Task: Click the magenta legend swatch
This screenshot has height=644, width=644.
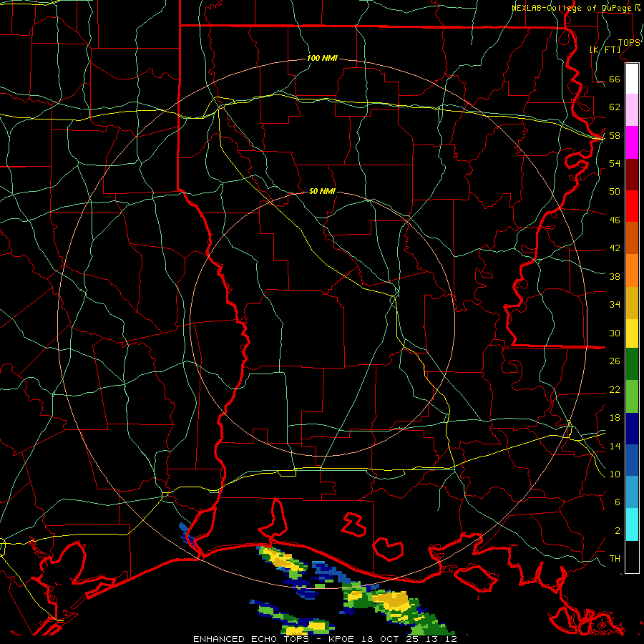Action: pyautogui.click(x=632, y=142)
